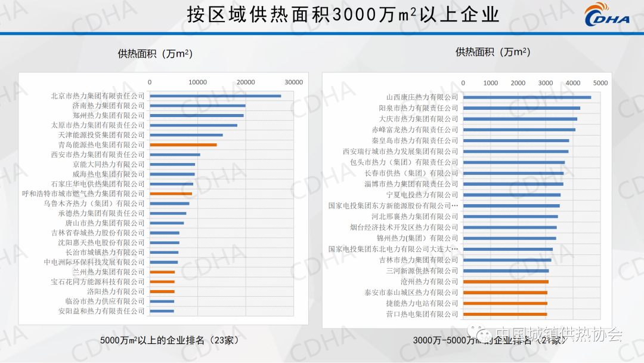The image size is (644, 363).
Task: Click the orange bar for 青岛能源热电集团有限公司
Action: pyautogui.click(x=183, y=144)
